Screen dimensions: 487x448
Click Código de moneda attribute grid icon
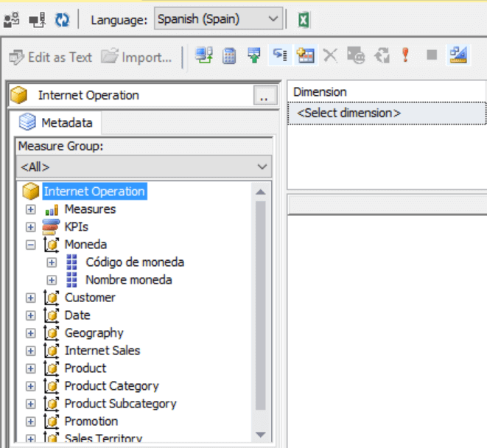point(71,262)
